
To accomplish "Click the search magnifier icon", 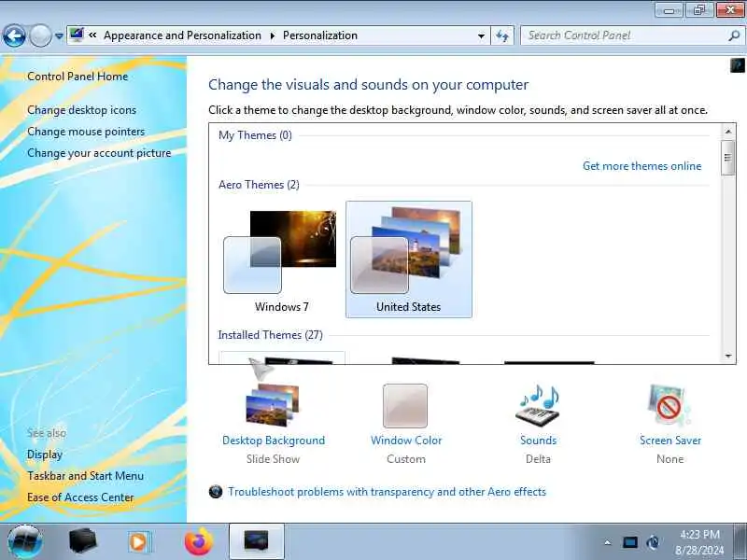I will tap(734, 35).
